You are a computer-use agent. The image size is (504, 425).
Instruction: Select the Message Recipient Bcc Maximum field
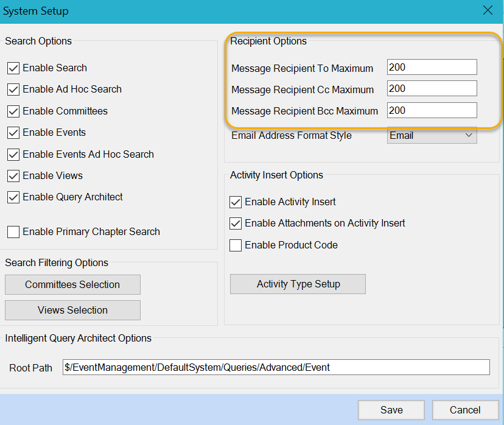coord(432,111)
